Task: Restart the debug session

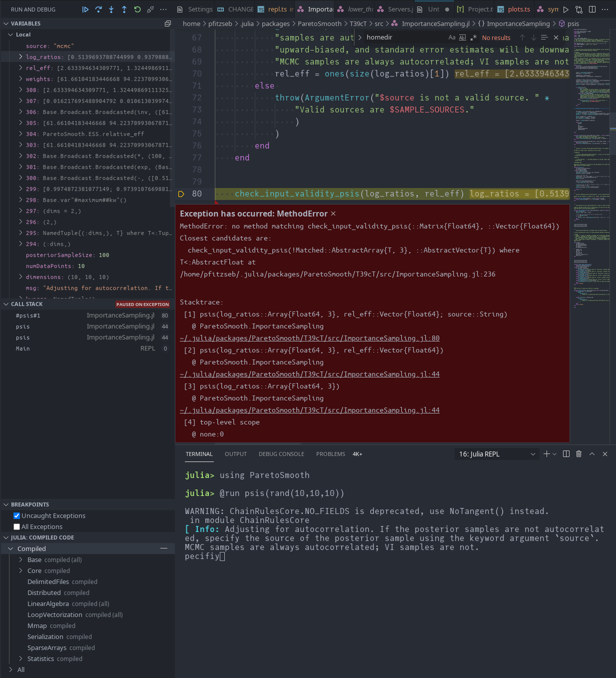Action: [137, 9]
